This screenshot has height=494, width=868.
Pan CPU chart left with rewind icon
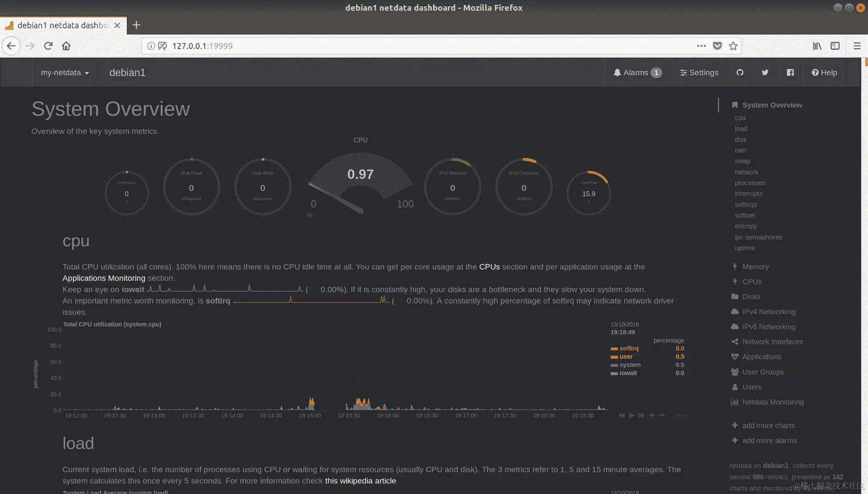621,415
